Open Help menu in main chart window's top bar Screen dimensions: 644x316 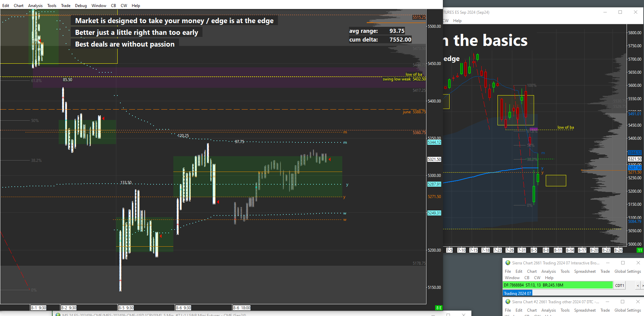click(136, 6)
